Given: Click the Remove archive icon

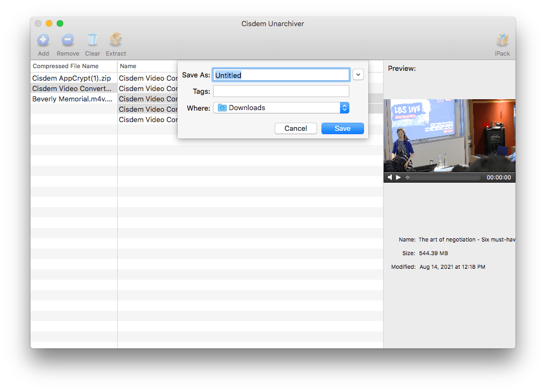Looking at the screenshot, I should [68, 40].
